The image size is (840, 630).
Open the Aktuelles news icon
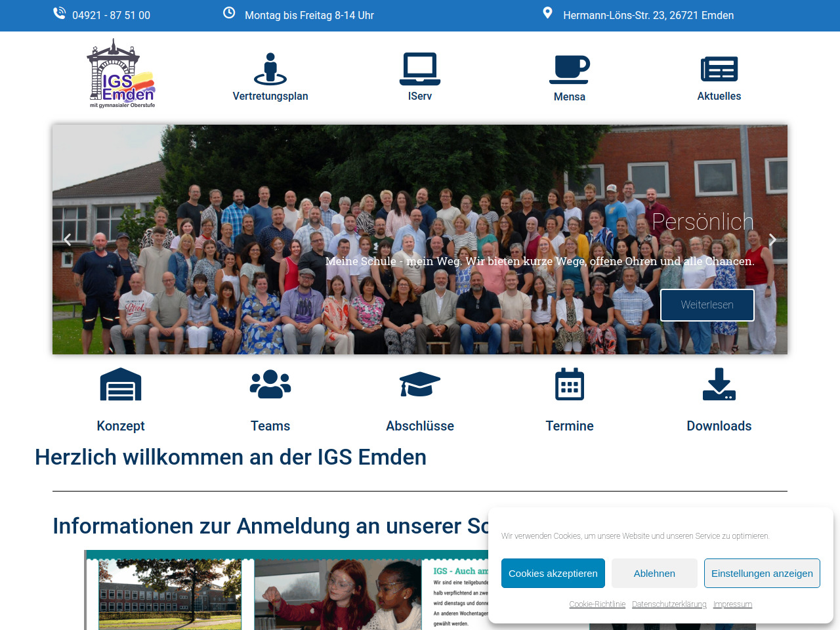[719, 69]
